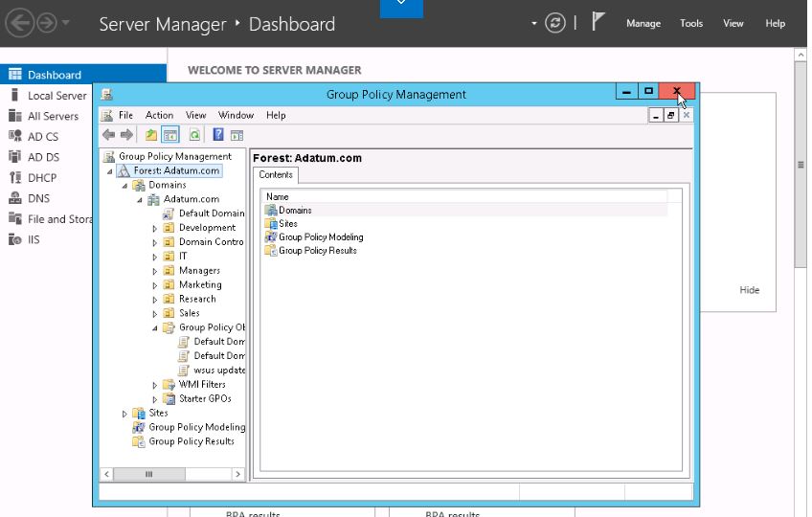
Task: Select Research OU in tree
Action: pos(197,299)
